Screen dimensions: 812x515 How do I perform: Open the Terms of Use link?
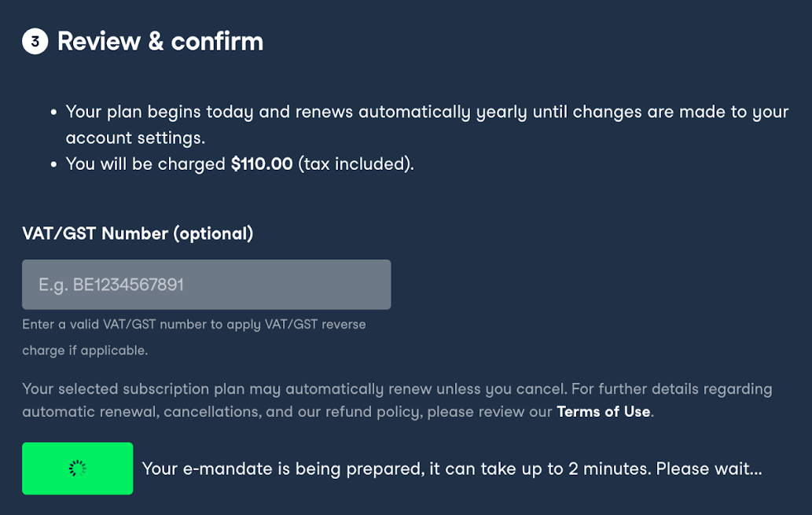click(x=603, y=411)
